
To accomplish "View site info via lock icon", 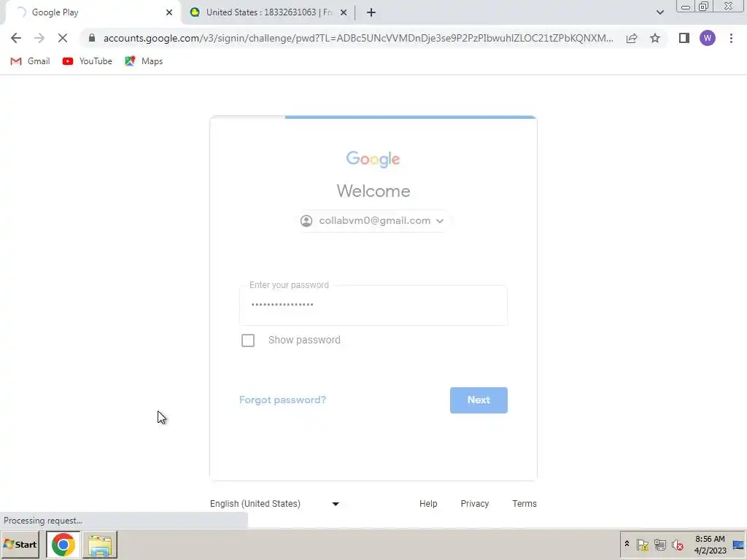I will [x=92, y=38].
